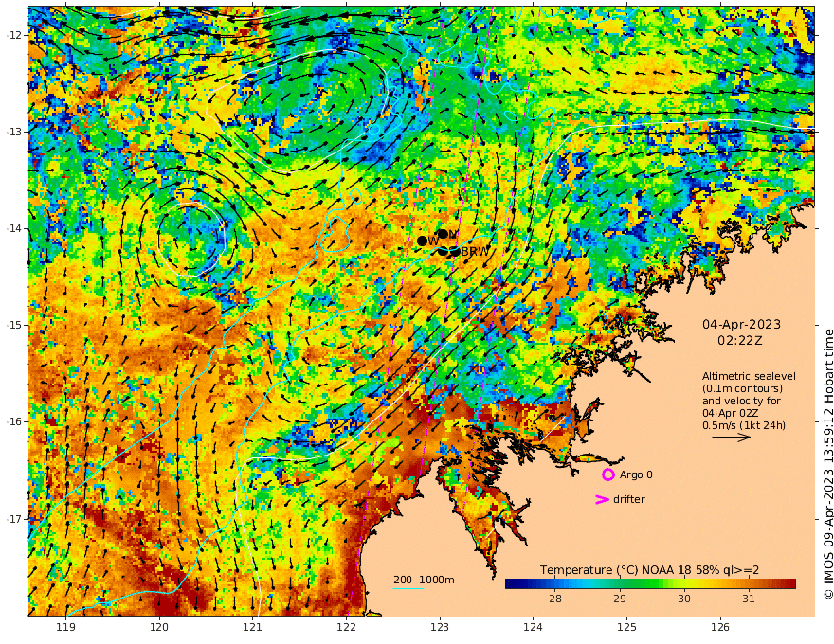Click the 0.5m/s velocity scale arrow
This screenshot has height=644, width=834.
(731, 438)
